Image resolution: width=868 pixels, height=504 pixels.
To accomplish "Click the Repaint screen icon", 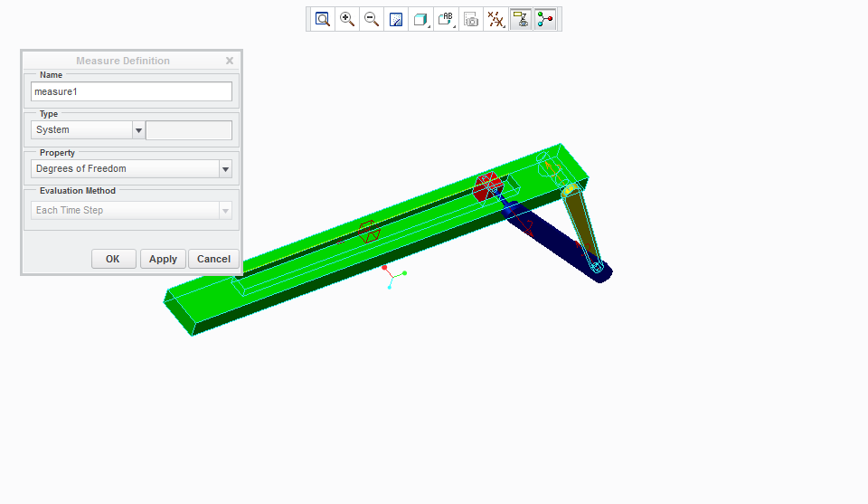I will click(396, 19).
